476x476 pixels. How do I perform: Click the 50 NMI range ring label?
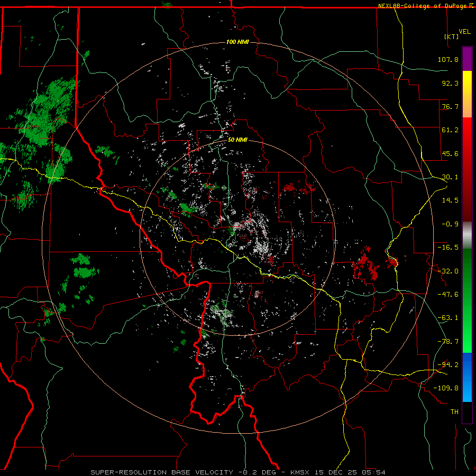pos(237,140)
